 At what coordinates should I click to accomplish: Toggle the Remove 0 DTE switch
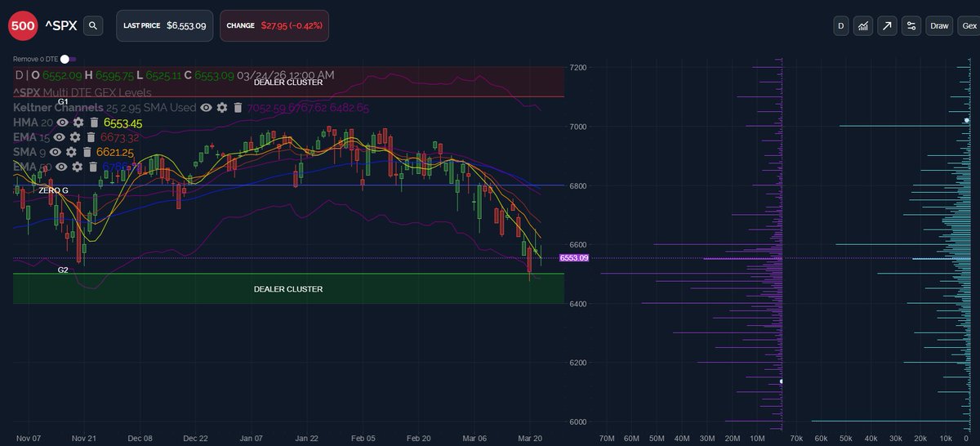[68, 59]
